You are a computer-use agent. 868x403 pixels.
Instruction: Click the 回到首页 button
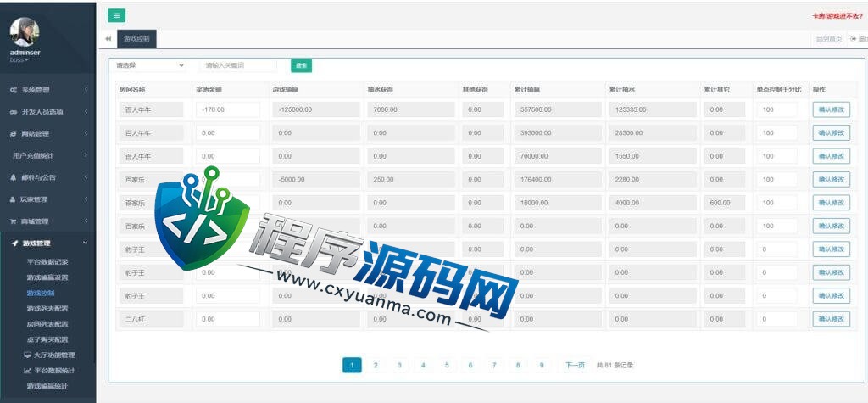(829, 39)
